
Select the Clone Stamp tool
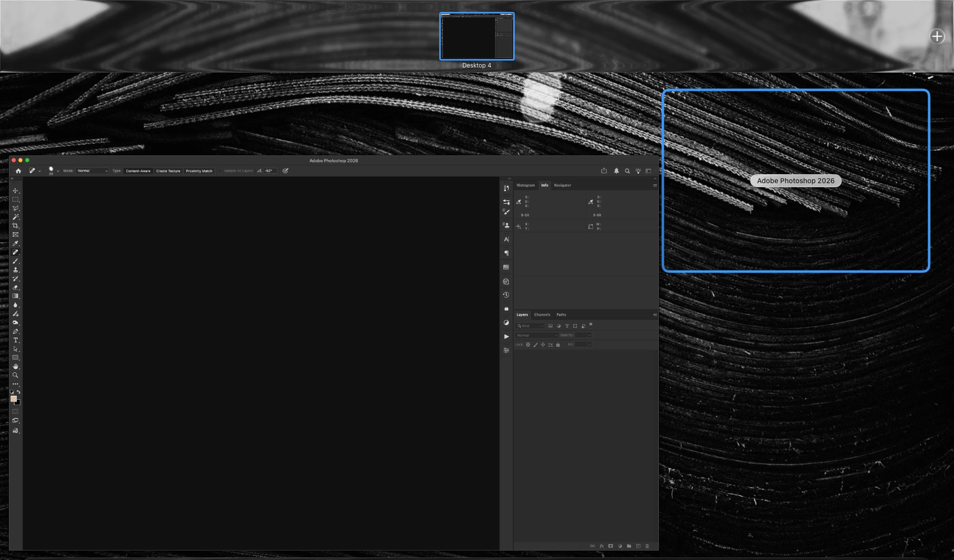pyautogui.click(x=15, y=270)
